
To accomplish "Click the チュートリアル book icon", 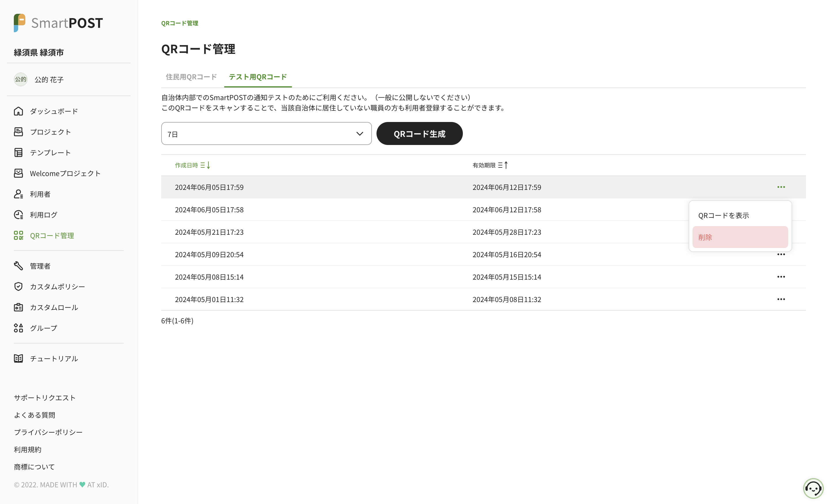I will pos(18,358).
